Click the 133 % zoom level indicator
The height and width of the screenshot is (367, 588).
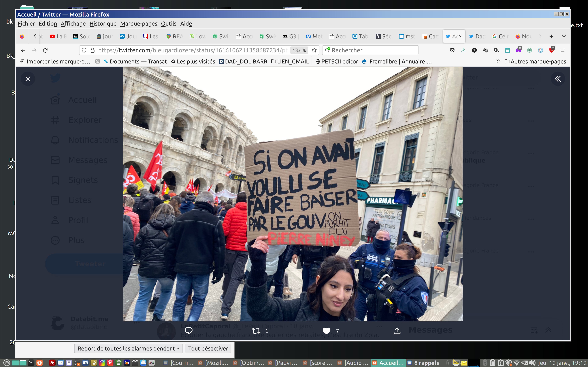(x=299, y=50)
